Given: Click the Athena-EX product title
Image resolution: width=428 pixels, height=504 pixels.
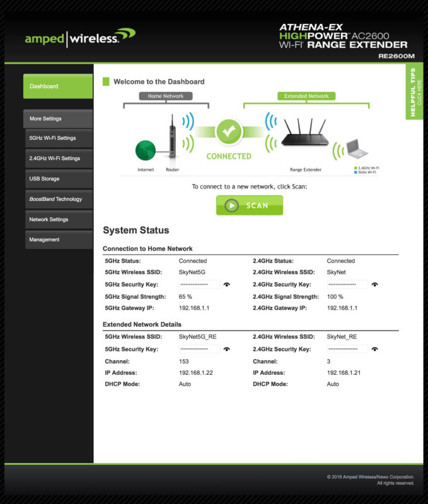Looking at the screenshot, I should pos(343,36).
